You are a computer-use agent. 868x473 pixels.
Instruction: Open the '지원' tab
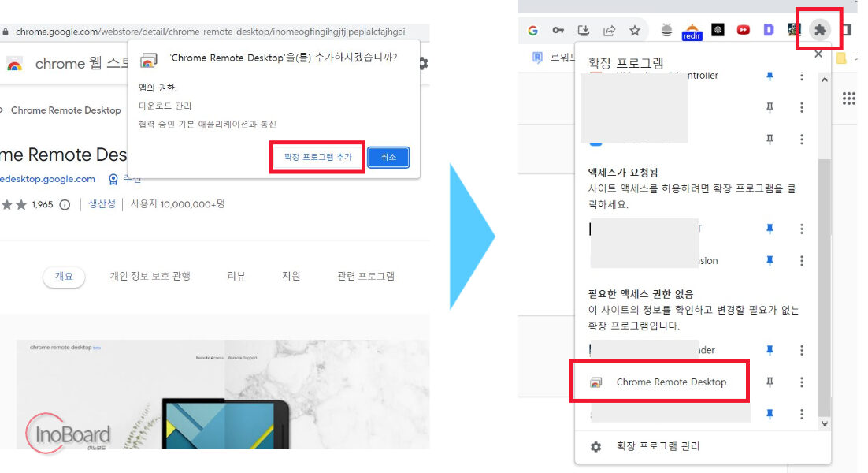tap(291, 276)
